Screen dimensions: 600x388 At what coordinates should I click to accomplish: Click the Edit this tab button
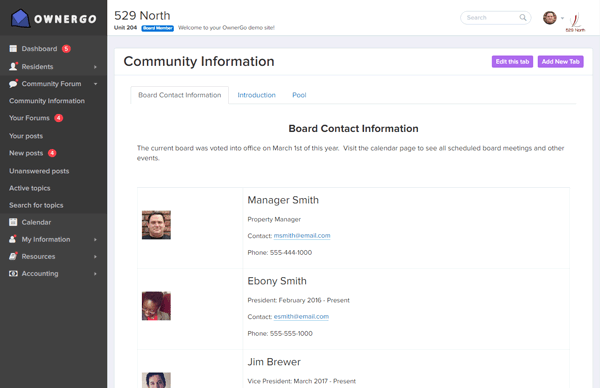tap(512, 62)
